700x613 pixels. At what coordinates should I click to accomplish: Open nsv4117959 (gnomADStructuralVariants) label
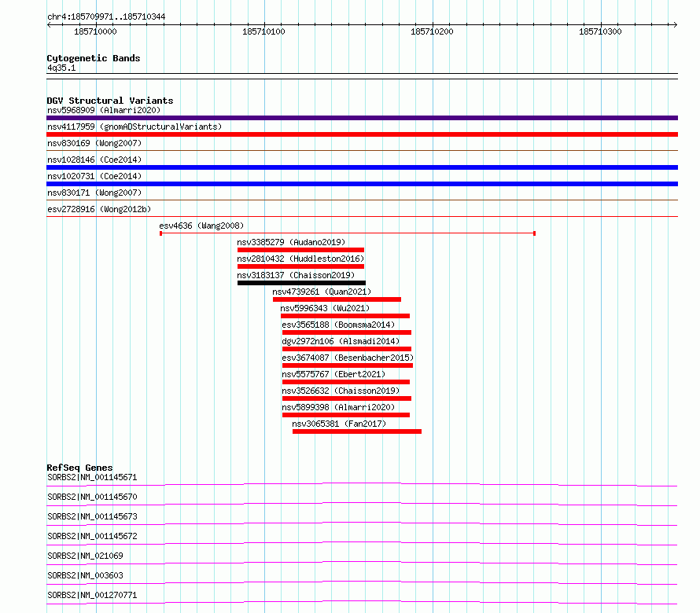click(134, 127)
